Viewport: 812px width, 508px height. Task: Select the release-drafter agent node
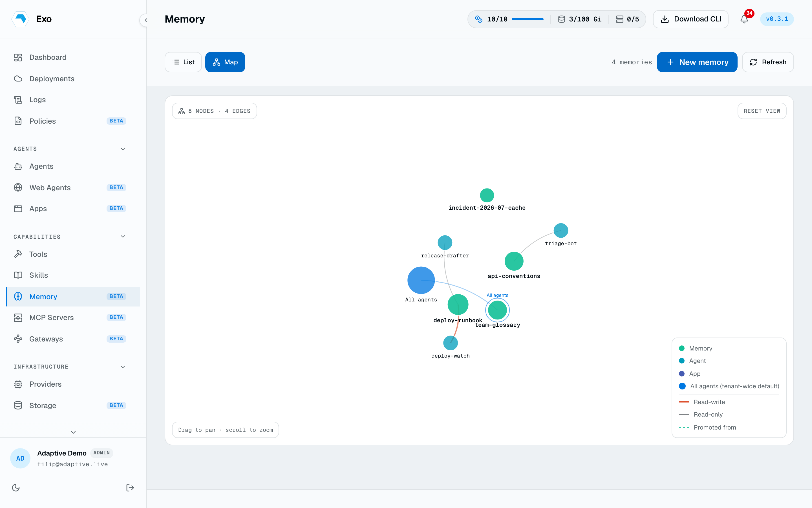point(445,243)
